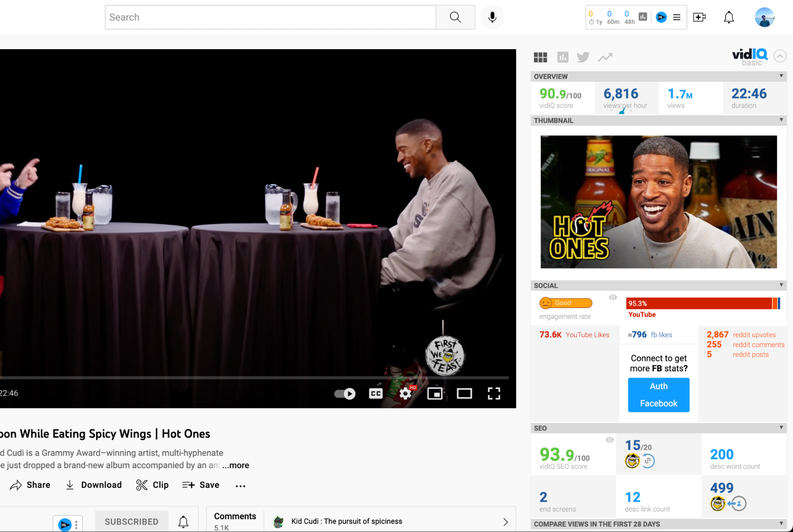Image resolution: width=793 pixels, height=532 pixels.
Task: Collapse the SOCIAL section
Action: [x=781, y=285]
